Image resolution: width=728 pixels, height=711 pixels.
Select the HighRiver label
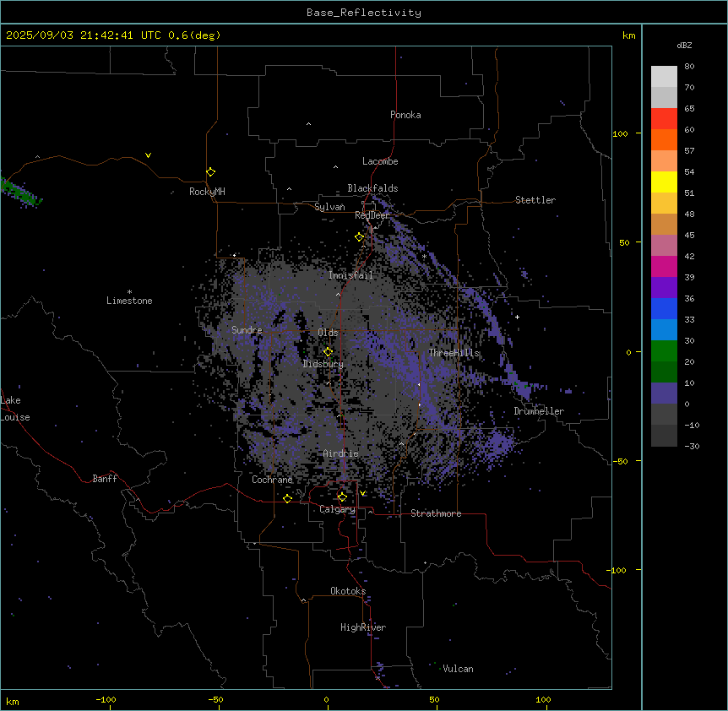coord(363,627)
